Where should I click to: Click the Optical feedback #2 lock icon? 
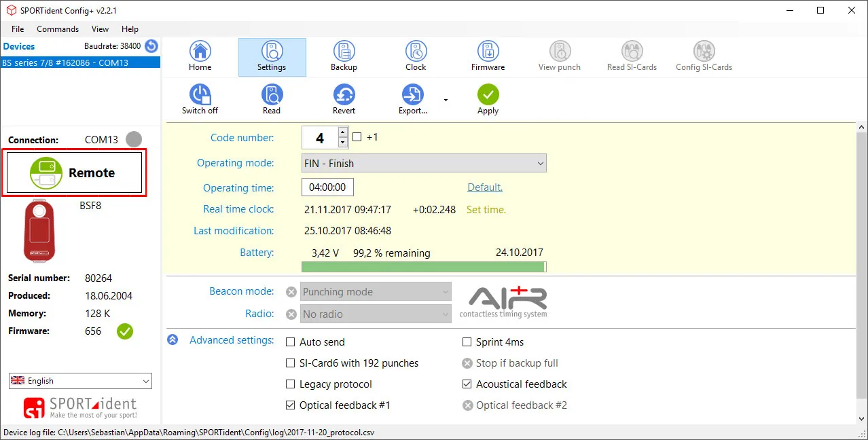pos(467,405)
